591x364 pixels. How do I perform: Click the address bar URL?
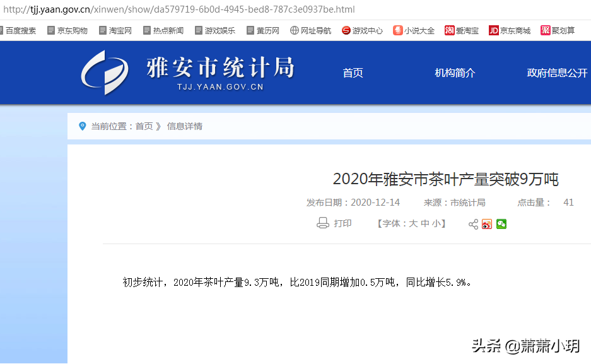point(179,9)
